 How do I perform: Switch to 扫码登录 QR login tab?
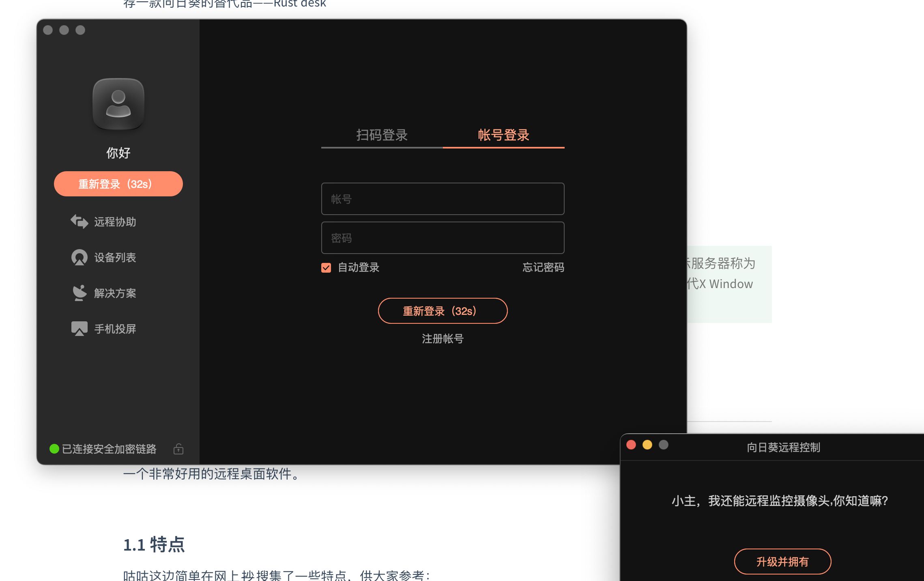(382, 135)
